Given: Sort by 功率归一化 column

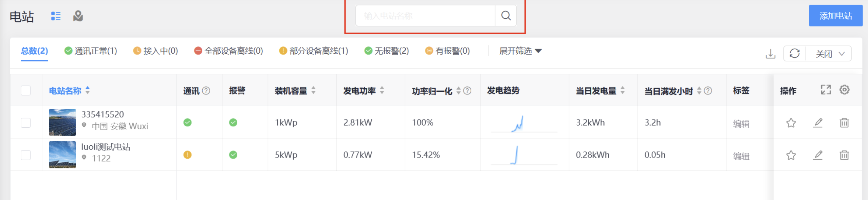Looking at the screenshot, I should coord(459,90).
